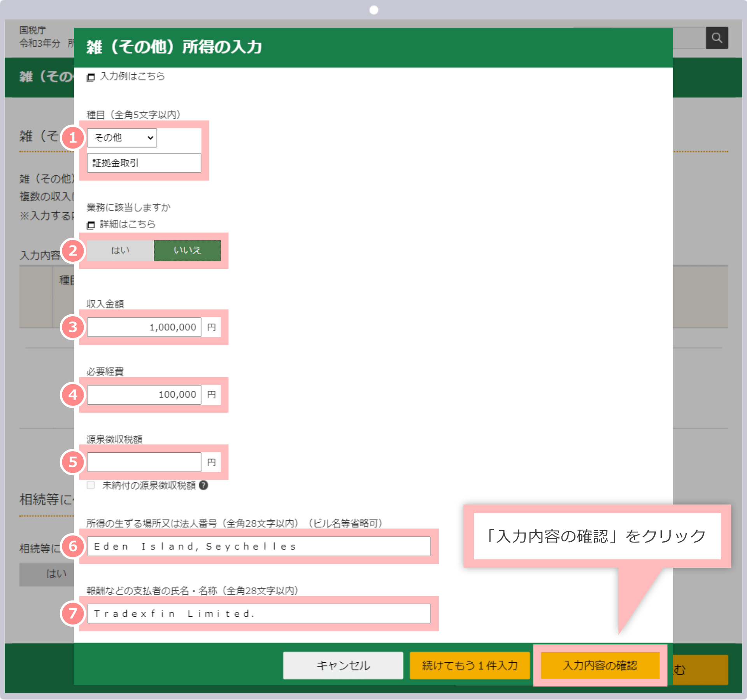Select the 収入金額 amount field
Screen dimensions: 747x700
point(144,327)
